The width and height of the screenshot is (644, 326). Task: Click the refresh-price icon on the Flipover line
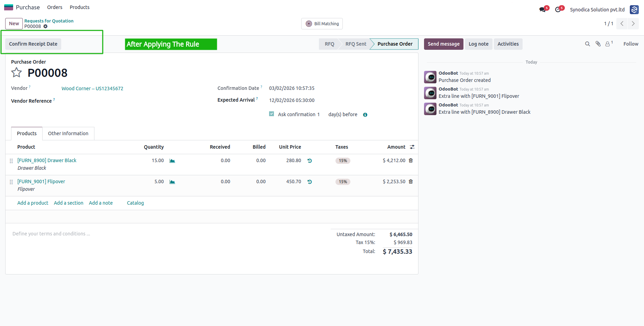click(x=310, y=182)
